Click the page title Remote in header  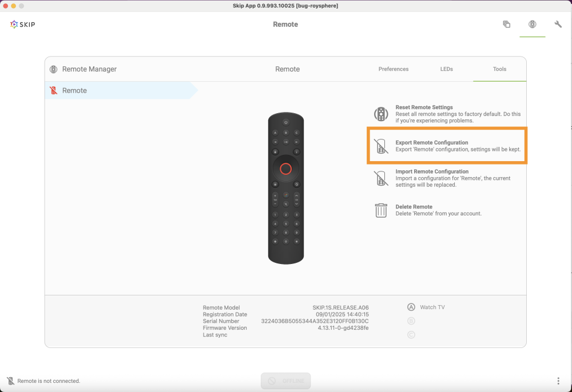(x=285, y=25)
